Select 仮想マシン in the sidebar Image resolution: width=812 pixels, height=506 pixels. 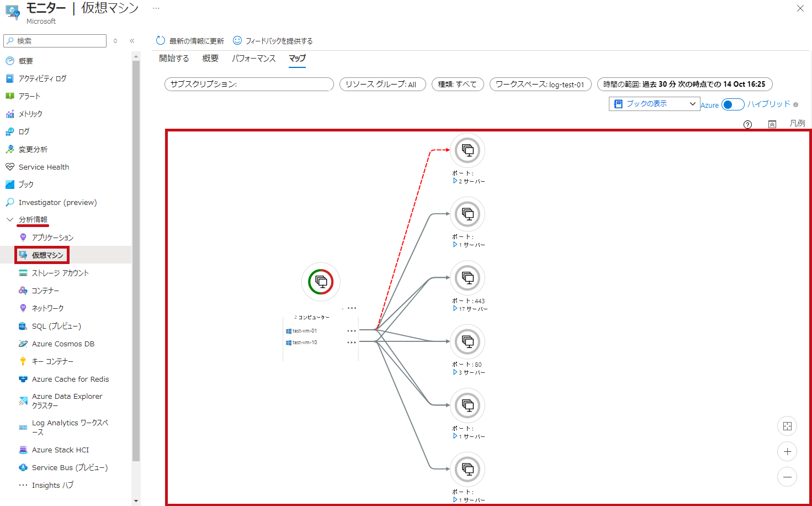[x=47, y=255]
